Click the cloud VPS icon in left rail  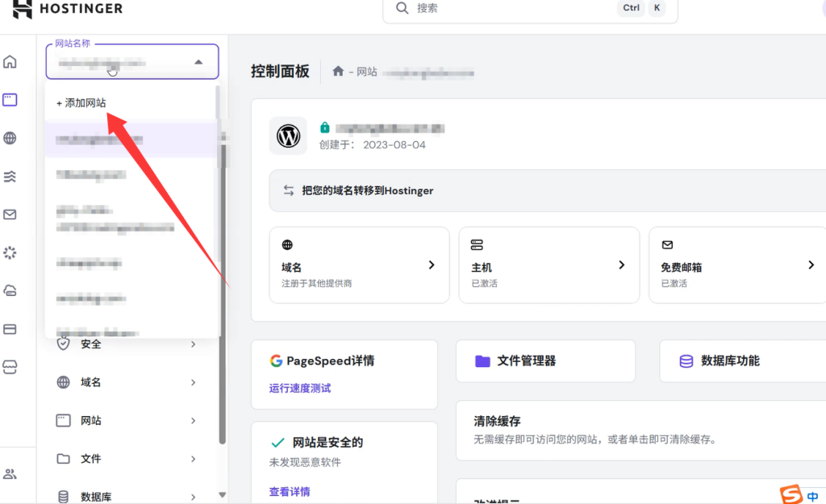point(10,290)
